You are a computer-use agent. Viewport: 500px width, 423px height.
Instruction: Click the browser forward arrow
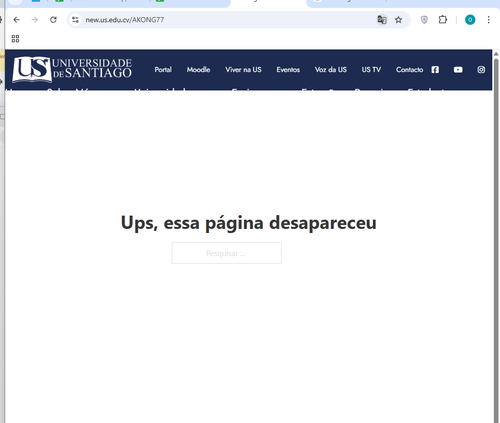pos(35,20)
